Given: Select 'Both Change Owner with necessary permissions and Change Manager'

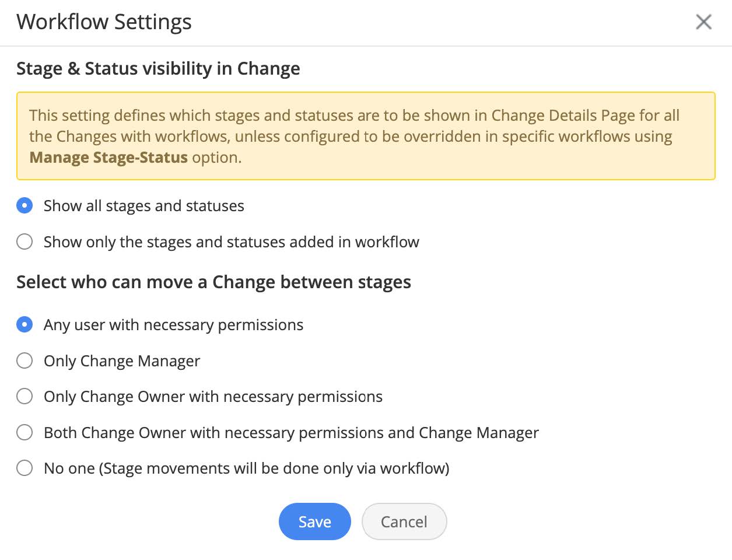Looking at the screenshot, I should pos(24,433).
